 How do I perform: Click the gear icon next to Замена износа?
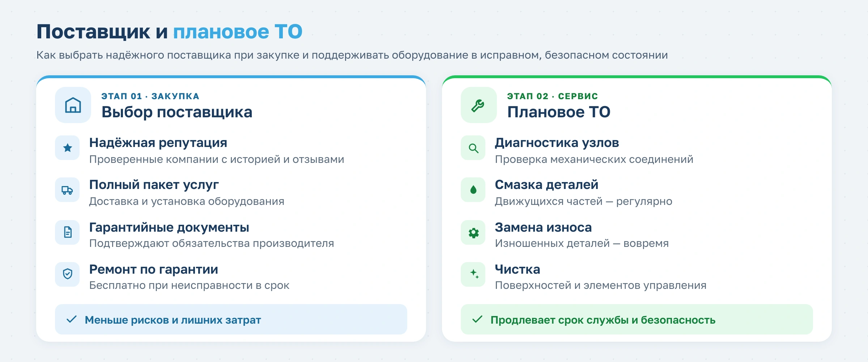coord(473,232)
